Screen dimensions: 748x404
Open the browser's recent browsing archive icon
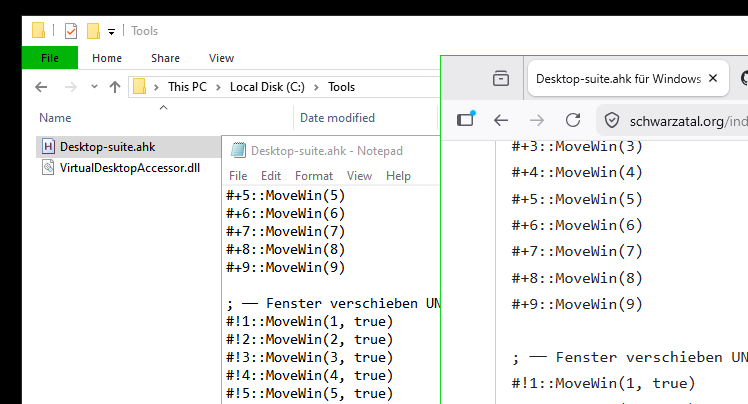(501, 78)
